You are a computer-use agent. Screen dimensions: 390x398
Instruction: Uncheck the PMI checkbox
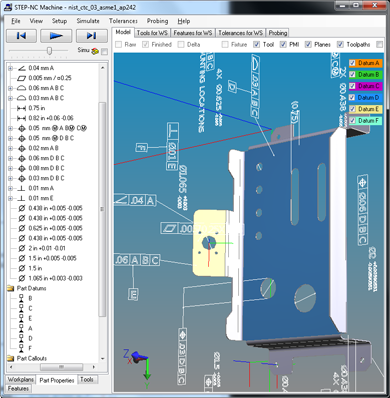pos(283,44)
